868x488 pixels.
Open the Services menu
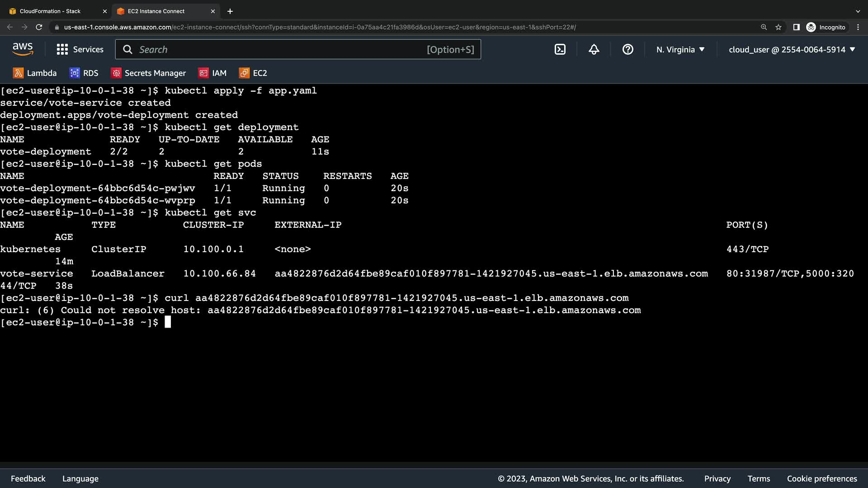coord(80,50)
